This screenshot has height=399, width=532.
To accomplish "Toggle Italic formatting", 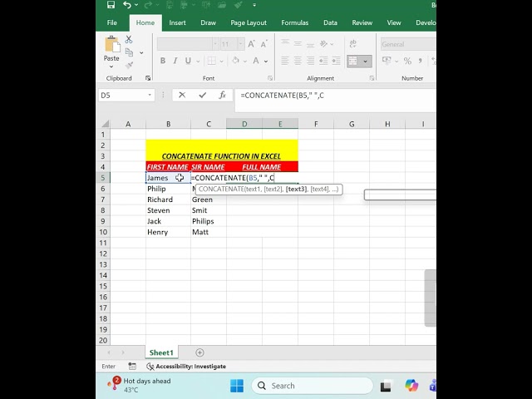I will (x=175, y=61).
